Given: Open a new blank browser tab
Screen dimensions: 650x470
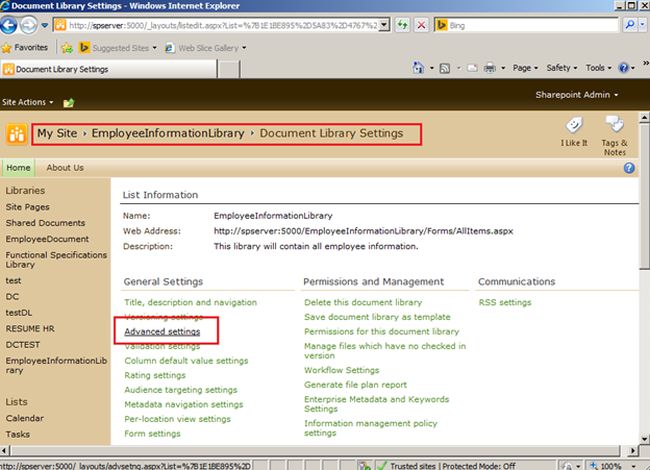Looking at the screenshot, I should tap(228, 69).
